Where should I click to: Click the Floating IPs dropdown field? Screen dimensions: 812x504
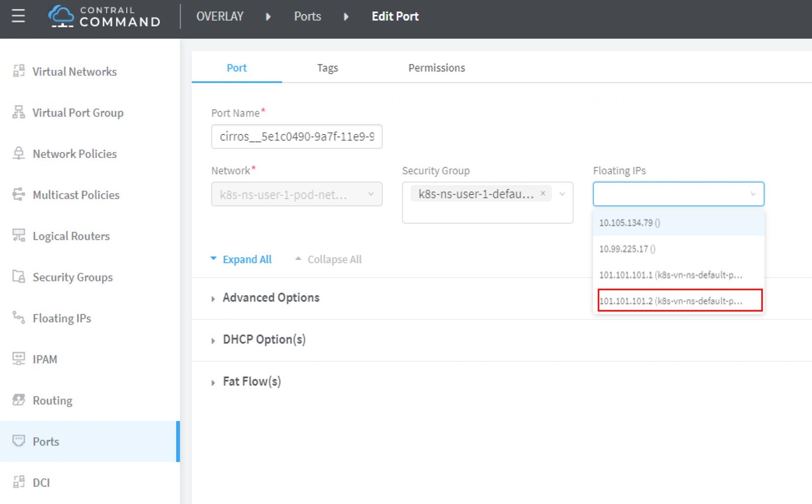pos(678,194)
